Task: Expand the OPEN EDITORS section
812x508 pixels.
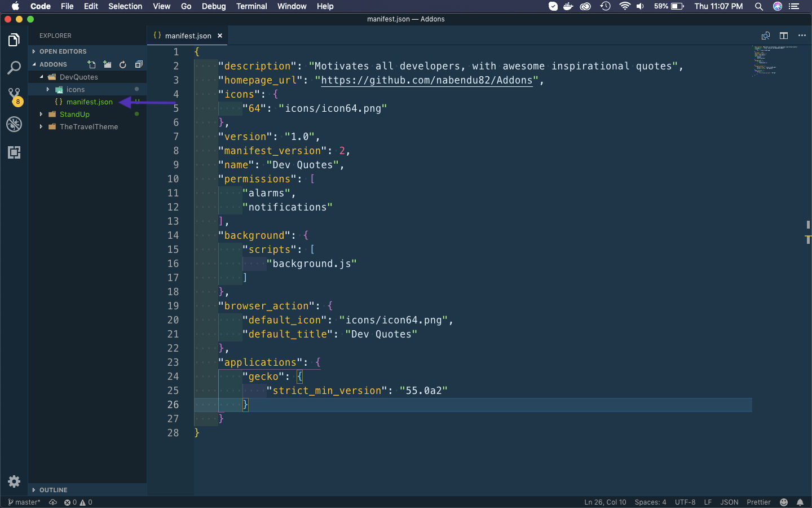Action: [87, 51]
